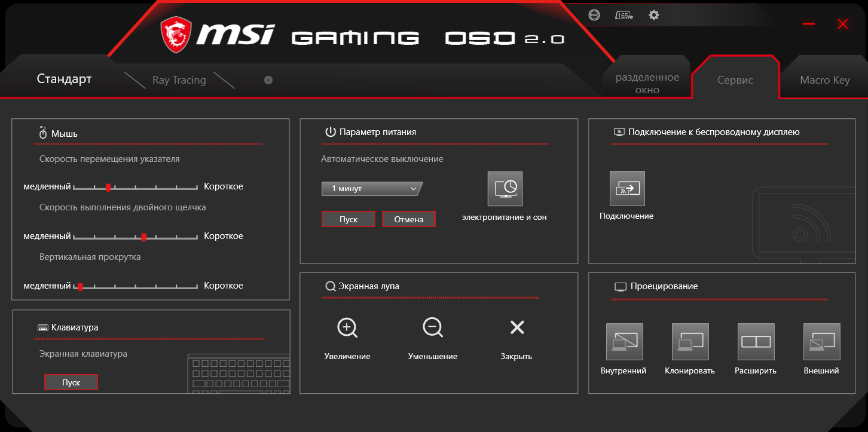Switch to the Ray Tracing profile tab

pos(179,80)
